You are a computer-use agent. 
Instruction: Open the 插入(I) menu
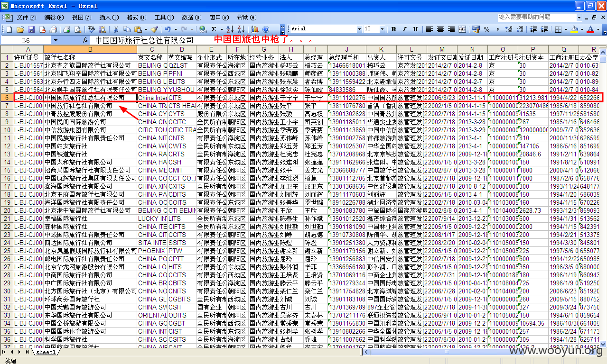109,17
